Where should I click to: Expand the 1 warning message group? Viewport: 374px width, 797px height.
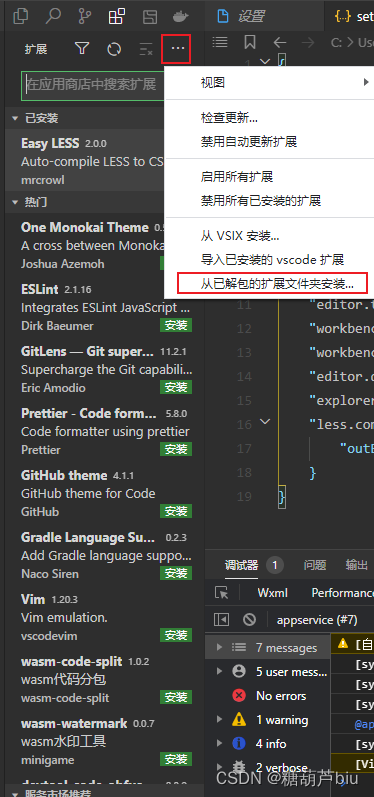[x=220, y=720]
